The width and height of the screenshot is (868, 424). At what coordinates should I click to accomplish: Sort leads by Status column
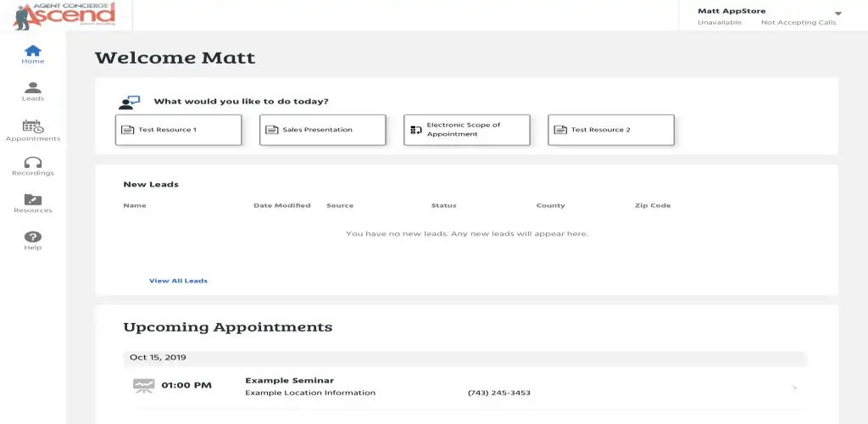click(443, 205)
